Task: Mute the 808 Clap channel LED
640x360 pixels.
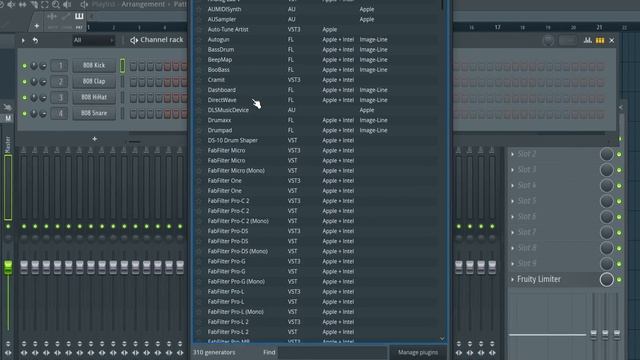Action: 24,82
